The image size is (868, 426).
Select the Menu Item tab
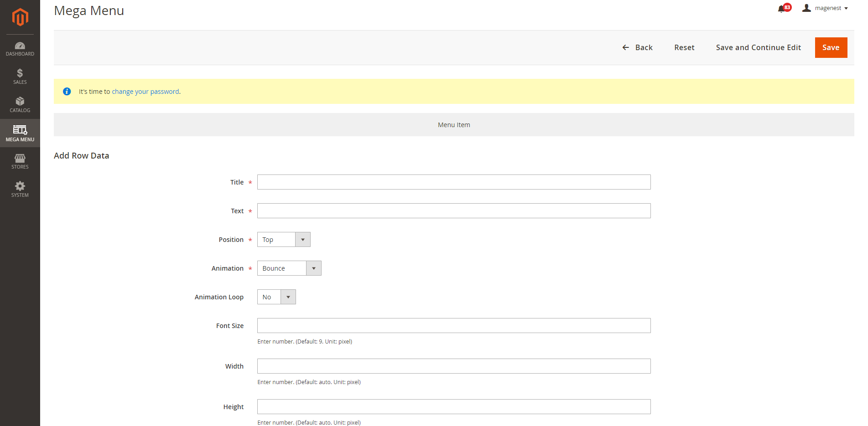[x=454, y=125]
